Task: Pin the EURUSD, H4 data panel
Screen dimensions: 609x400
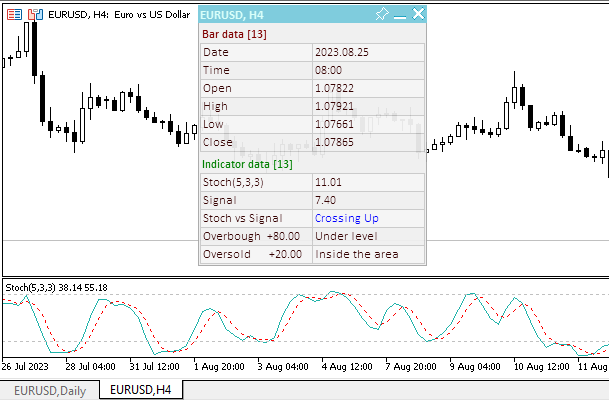Action: 382,14
